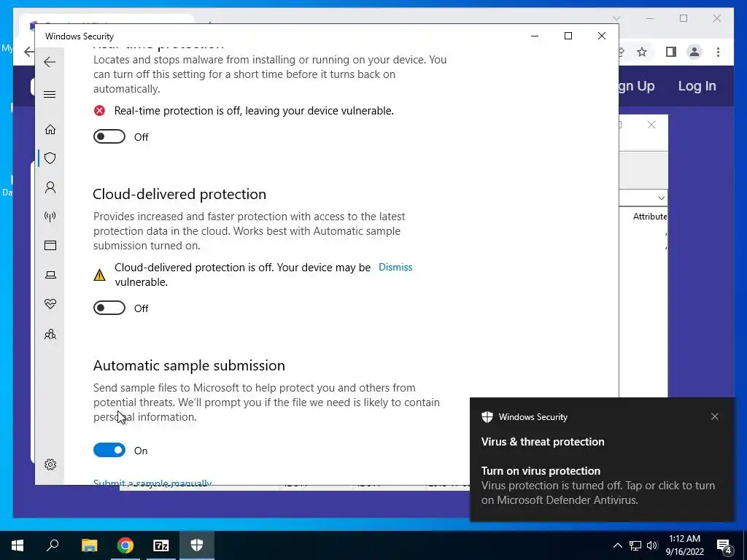This screenshot has width=747, height=560.
Task: Turn off Automatic sample submission toggle
Action: (x=109, y=450)
